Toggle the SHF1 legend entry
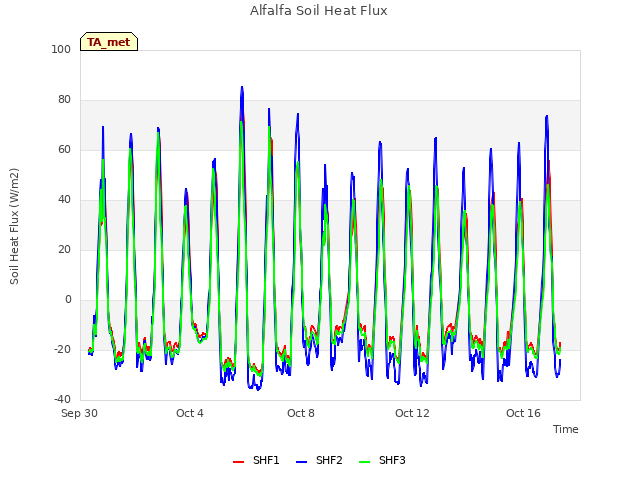Screen dimensions: 640x480 [256, 460]
